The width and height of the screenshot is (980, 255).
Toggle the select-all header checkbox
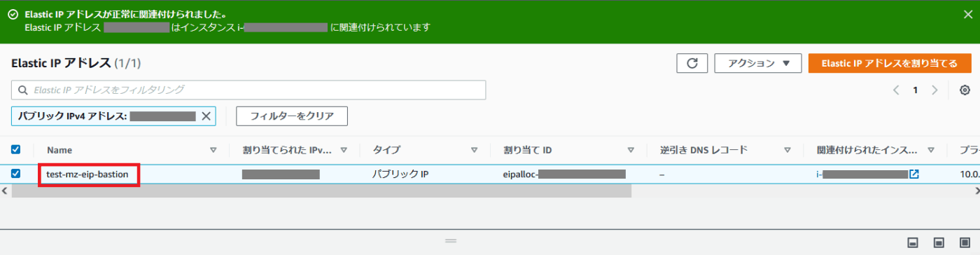16,149
